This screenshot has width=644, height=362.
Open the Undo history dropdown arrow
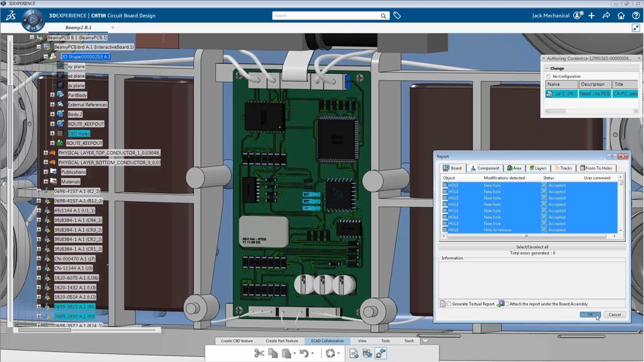click(312, 353)
